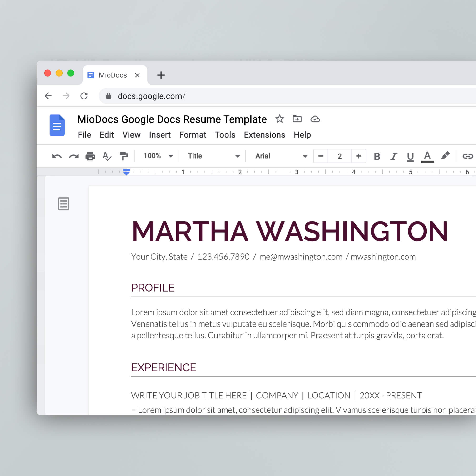Viewport: 476px width, 476px height.
Task: Open the Format menu
Action: 193,135
